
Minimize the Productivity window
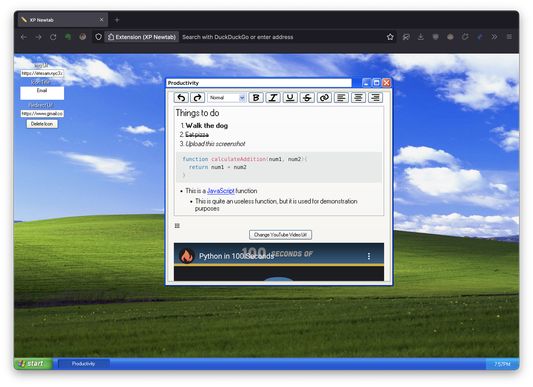tap(366, 83)
